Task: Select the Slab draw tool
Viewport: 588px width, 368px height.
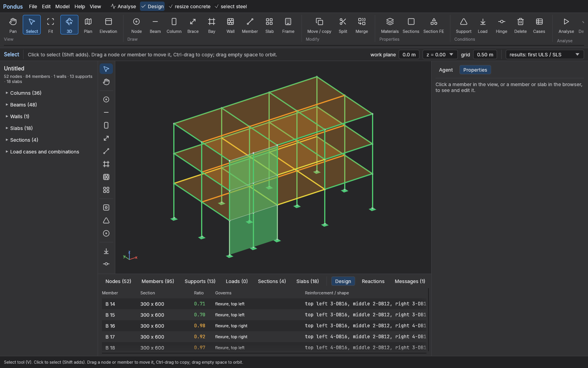Action: 269,25
